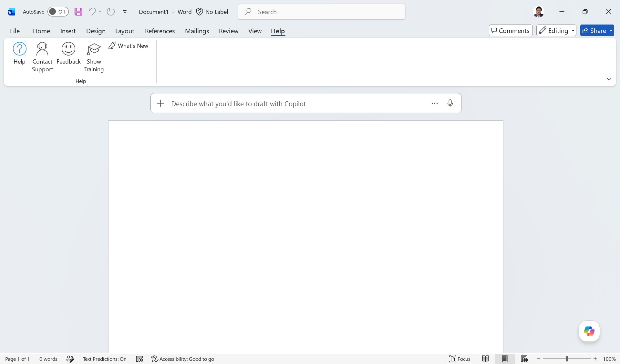Select the Help ribbon tab
Screen dimensions: 620x364
pyautogui.click(x=278, y=31)
